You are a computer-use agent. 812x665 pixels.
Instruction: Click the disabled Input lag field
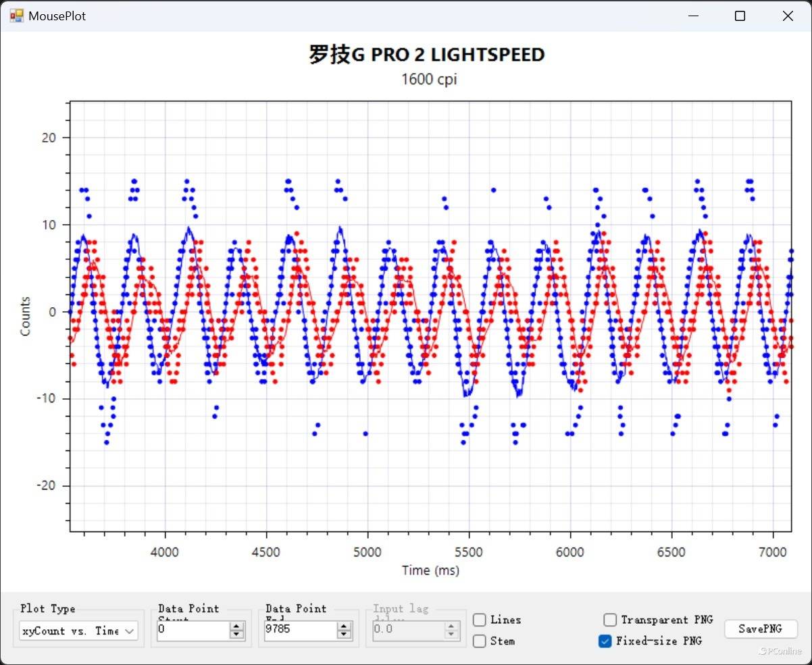coord(407,631)
